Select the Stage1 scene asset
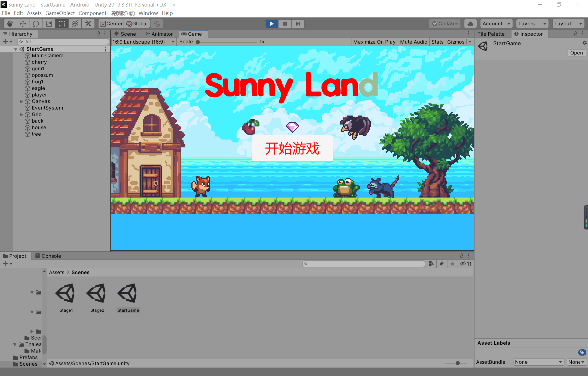The width and height of the screenshot is (588, 376). (66, 298)
